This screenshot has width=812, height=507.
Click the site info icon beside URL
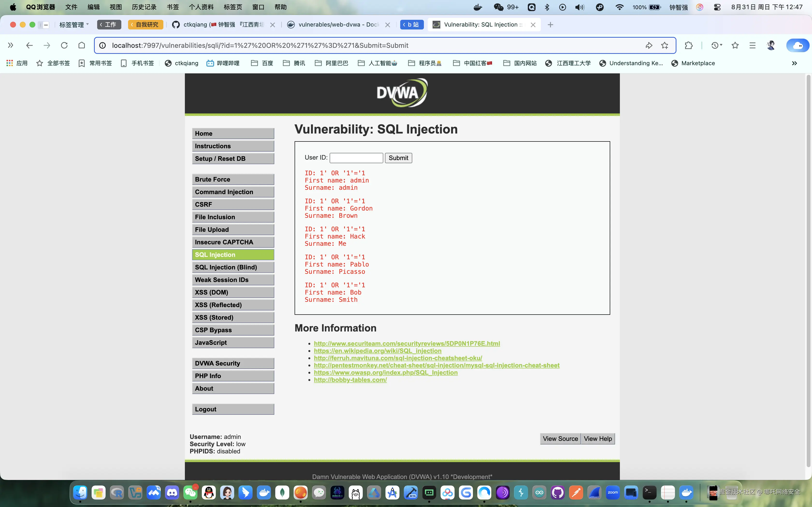(x=103, y=45)
